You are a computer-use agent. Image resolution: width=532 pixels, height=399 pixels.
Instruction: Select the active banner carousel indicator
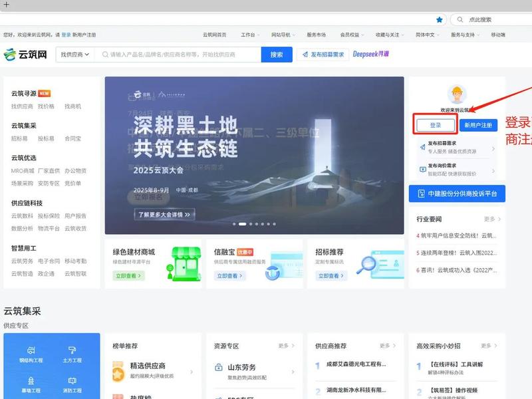(242, 224)
